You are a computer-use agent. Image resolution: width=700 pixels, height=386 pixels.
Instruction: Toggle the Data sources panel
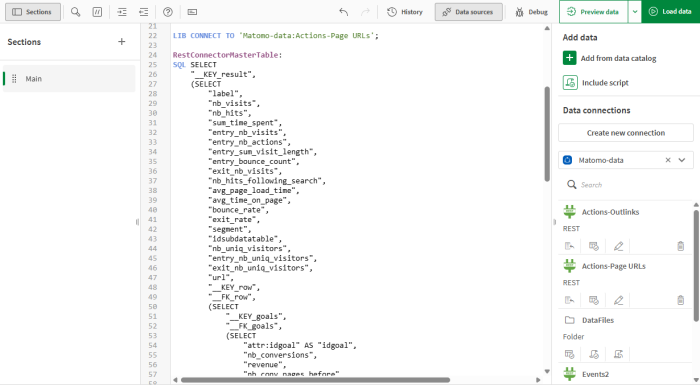click(x=468, y=12)
